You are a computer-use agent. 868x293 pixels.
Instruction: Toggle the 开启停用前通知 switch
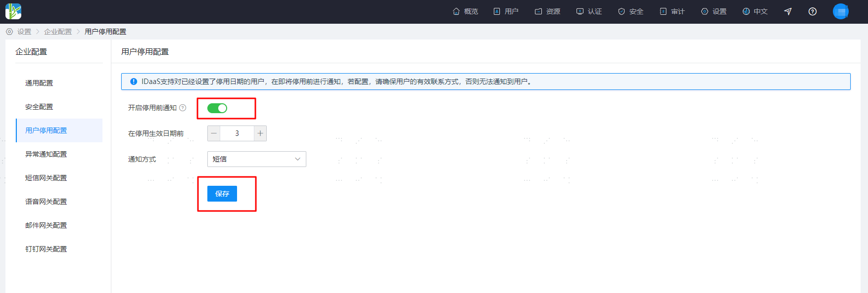(217, 108)
